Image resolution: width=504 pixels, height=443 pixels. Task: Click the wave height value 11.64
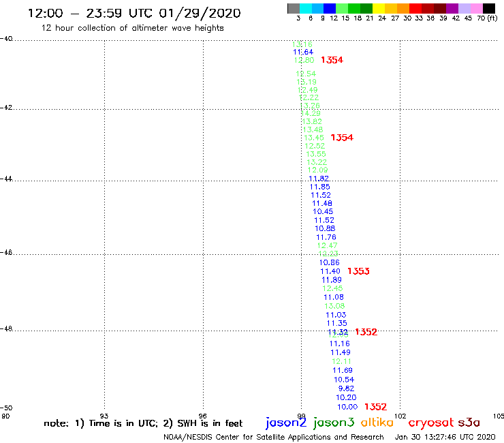[x=303, y=52]
